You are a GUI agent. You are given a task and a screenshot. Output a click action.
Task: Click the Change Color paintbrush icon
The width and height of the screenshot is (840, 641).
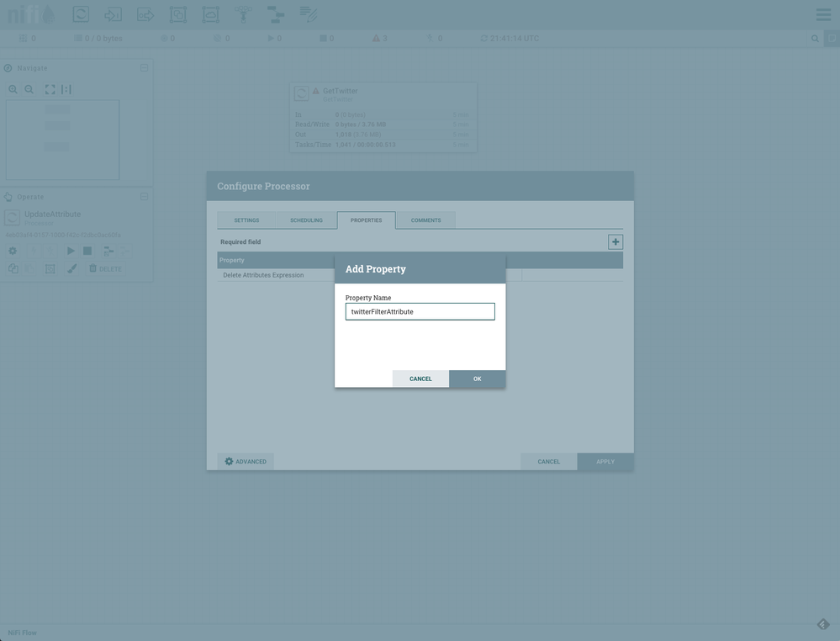[x=71, y=268]
